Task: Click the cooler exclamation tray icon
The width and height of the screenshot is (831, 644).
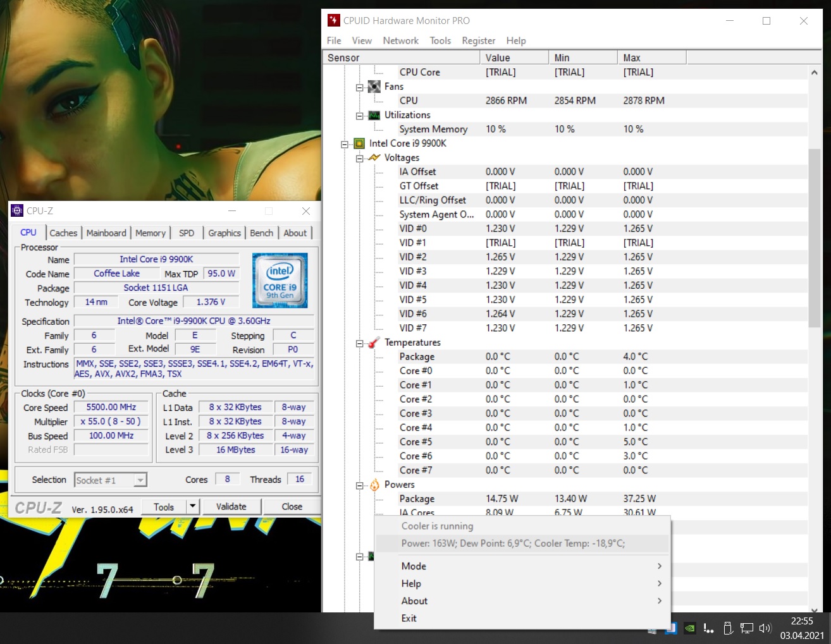Action: (708, 628)
